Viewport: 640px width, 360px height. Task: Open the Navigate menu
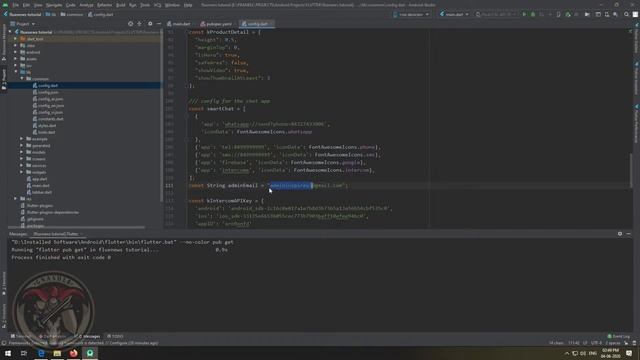tap(54, 5)
